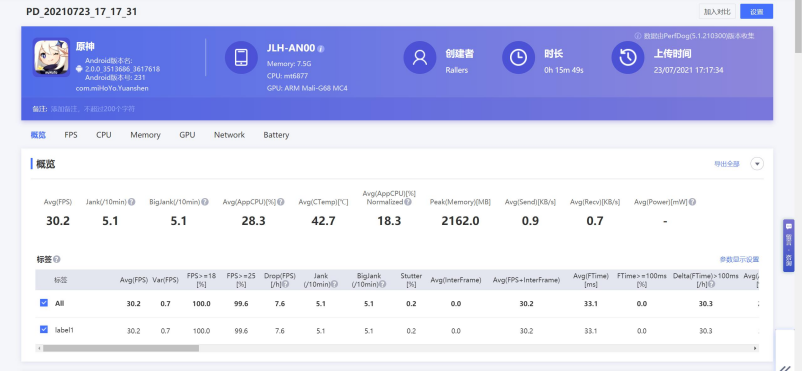Click the 导出全部 link
This screenshot has height=371, width=802.
(727, 164)
